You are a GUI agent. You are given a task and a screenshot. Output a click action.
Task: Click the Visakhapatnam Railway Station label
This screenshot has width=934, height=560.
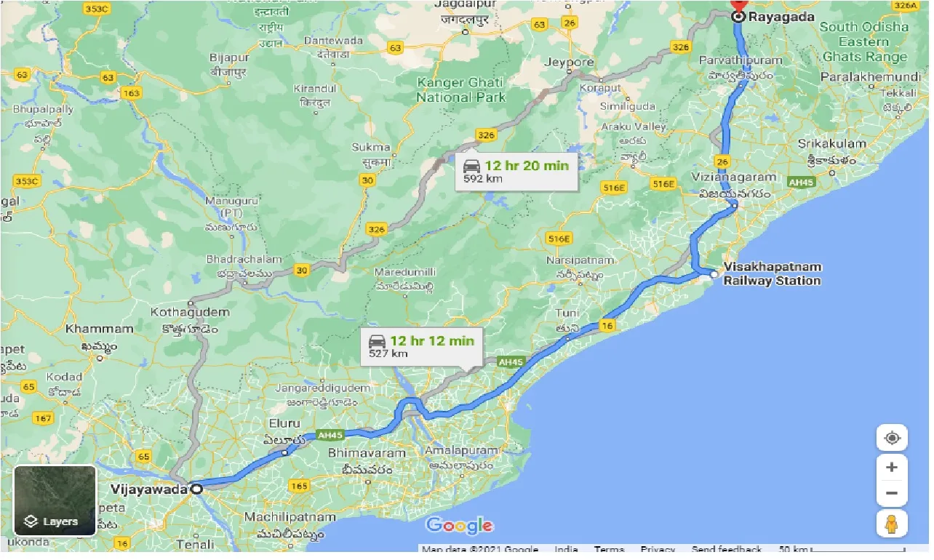[x=772, y=273]
